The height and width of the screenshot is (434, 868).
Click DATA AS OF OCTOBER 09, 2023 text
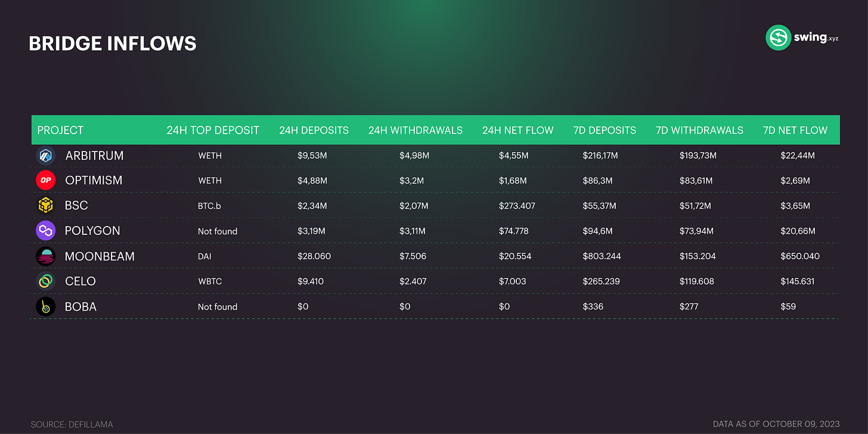click(776, 424)
